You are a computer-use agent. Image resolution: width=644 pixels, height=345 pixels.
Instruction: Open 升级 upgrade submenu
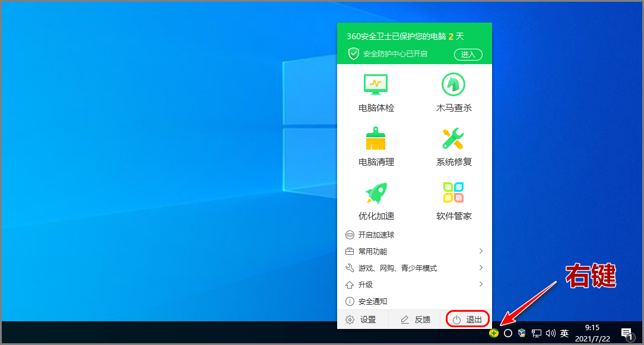pyautogui.click(x=414, y=284)
